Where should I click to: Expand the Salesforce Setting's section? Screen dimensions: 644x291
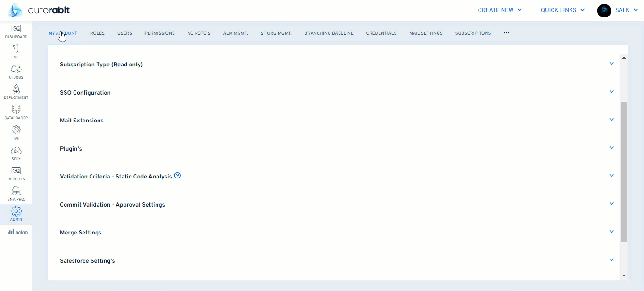pos(611,260)
